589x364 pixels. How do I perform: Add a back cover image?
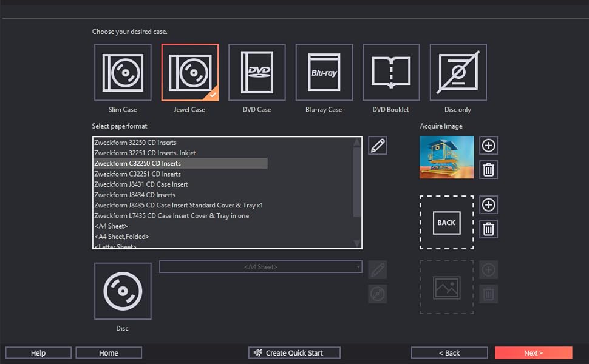(x=488, y=205)
